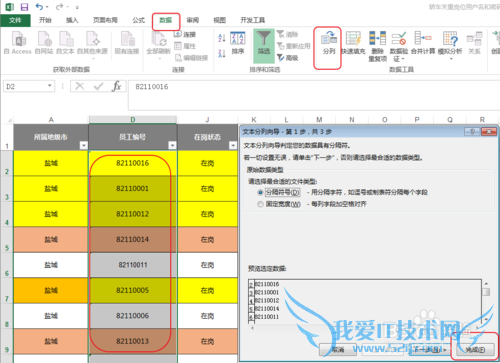The height and width of the screenshot is (363, 500).
Task: Click Remove Duplicates (删除重复项)
Action: point(377,46)
